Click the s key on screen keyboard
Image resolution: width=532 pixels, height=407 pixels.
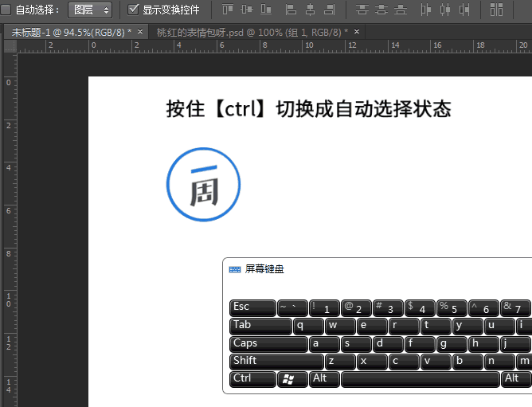coord(356,344)
